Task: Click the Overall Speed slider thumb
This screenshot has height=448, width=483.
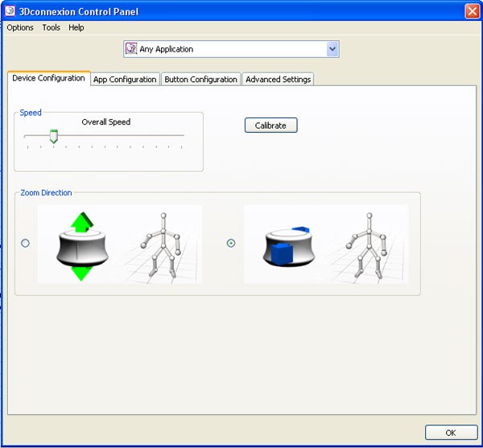Action: (x=54, y=136)
